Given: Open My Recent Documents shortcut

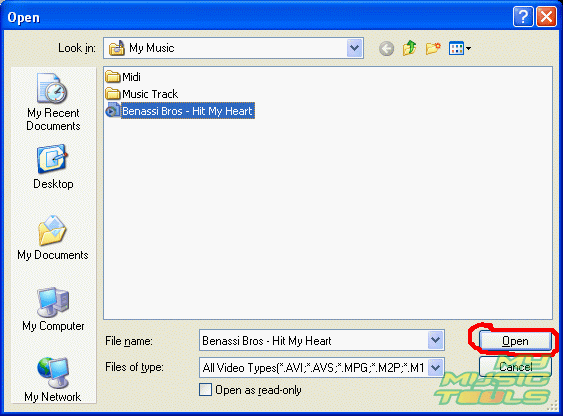Looking at the screenshot, I should (53, 102).
